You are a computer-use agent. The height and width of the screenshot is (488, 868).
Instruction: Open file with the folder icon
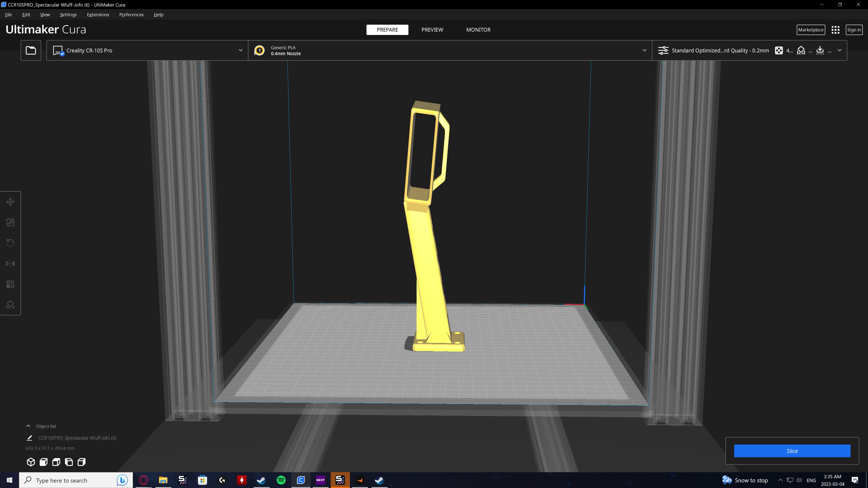pyautogui.click(x=31, y=51)
